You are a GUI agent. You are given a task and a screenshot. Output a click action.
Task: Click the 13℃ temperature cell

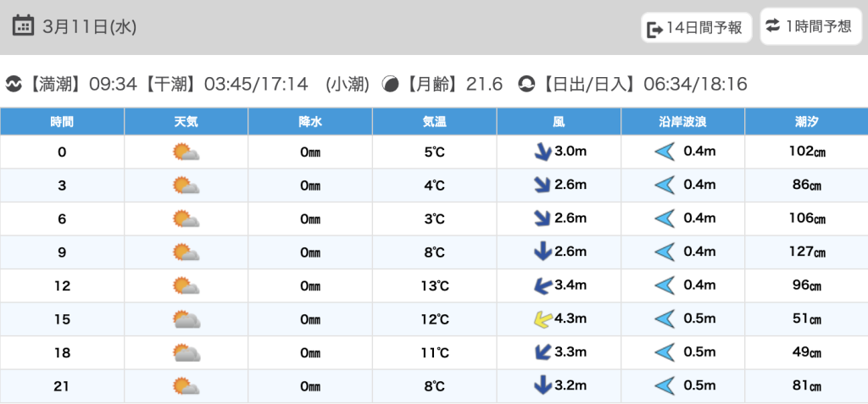coord(434,286)
